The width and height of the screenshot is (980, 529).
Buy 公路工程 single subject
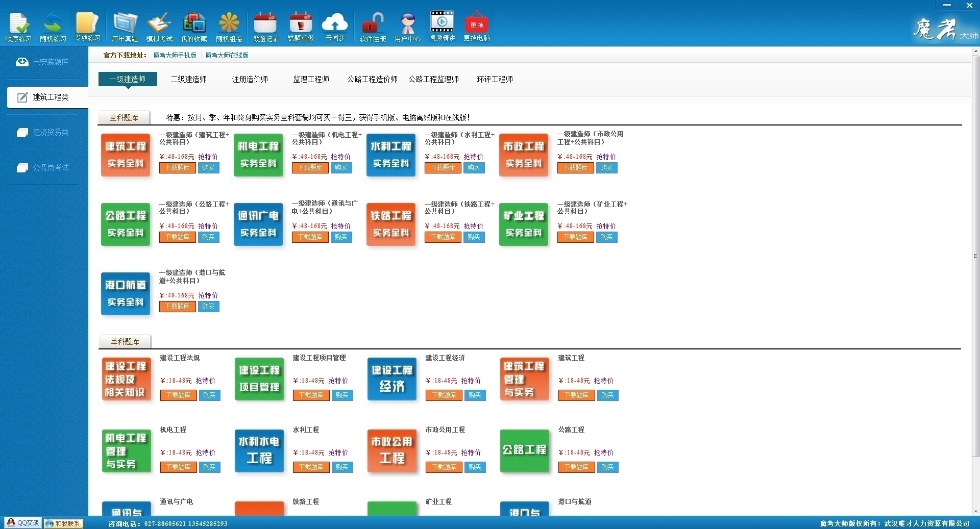click(x=608, y=467)
